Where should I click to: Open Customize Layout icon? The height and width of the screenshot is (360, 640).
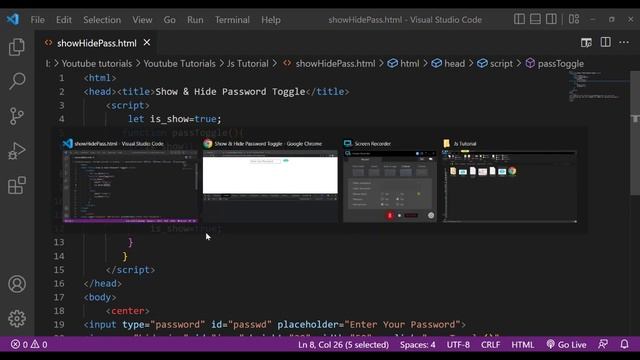point(574,19)
